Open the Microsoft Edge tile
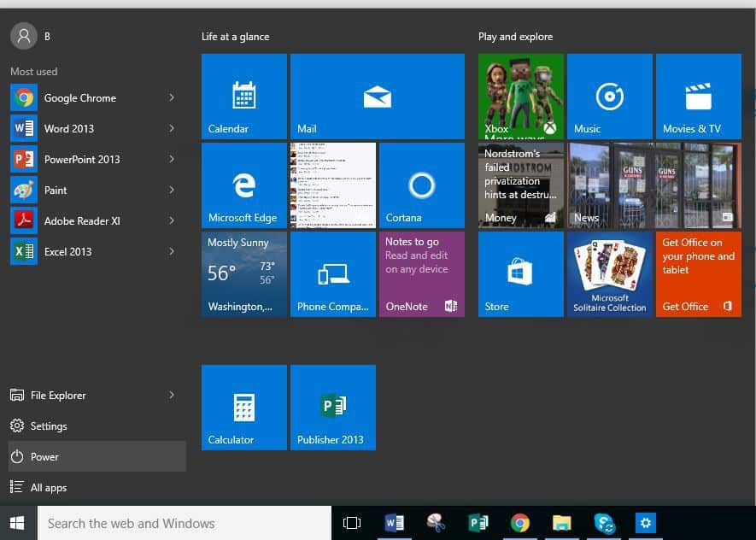 243,185
